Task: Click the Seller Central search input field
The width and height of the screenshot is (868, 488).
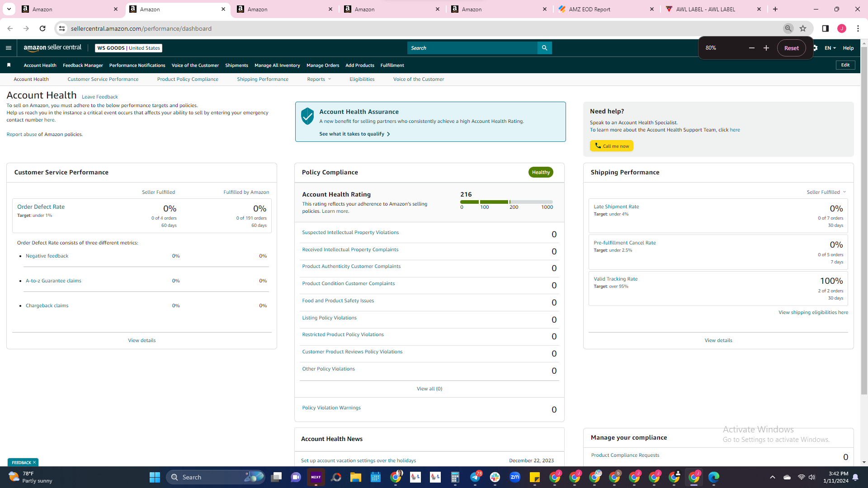Action: [472, 48]
